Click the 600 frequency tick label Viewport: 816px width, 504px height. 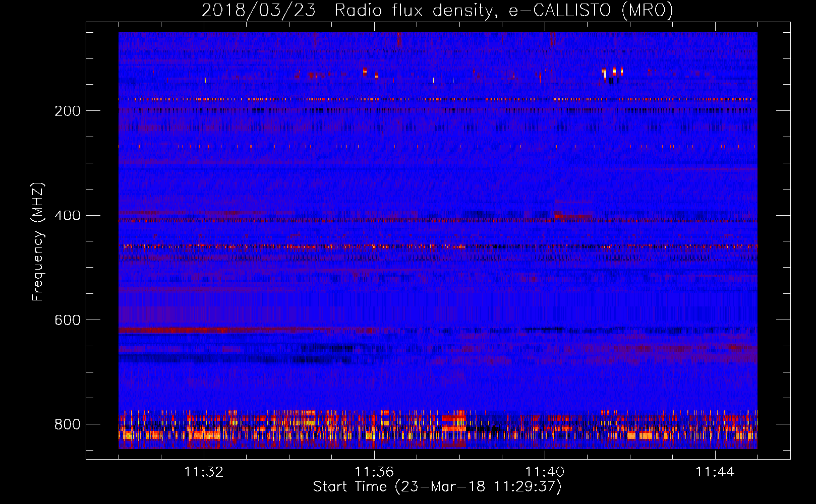point(68,320)
